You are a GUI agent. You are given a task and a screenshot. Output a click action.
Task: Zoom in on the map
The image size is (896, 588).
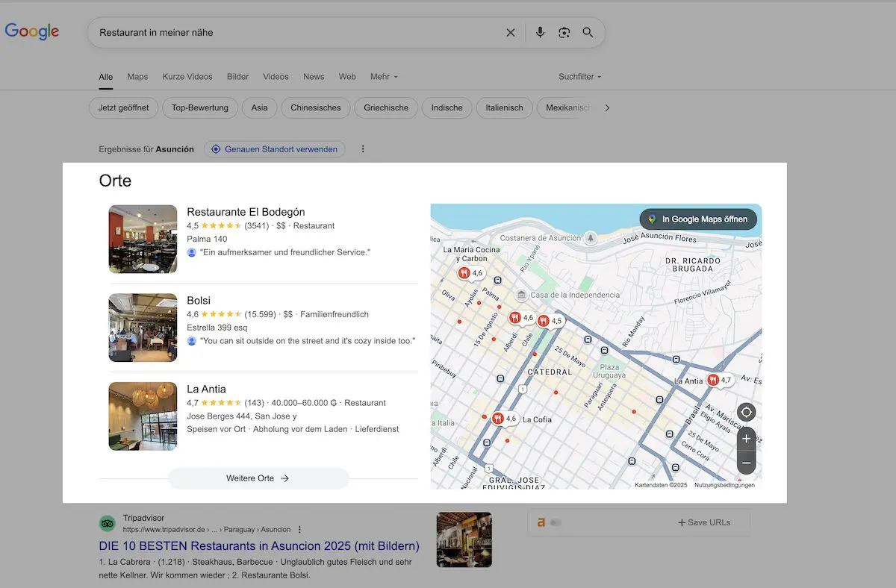pyautogui.click(x=746, y=440)
